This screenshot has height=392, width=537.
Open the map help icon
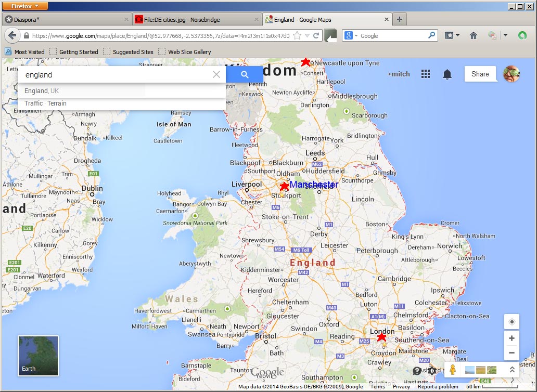click(x=417, y=370)
